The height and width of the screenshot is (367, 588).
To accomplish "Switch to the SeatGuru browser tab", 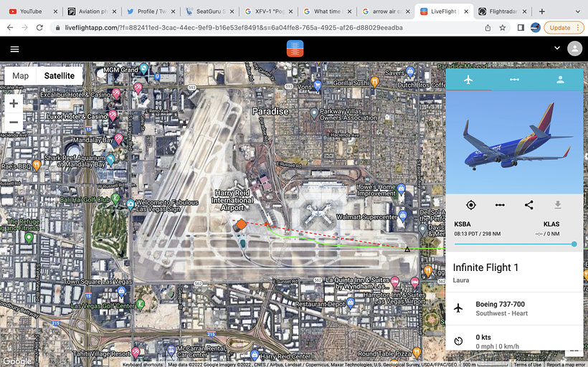I will coord(209,11).
